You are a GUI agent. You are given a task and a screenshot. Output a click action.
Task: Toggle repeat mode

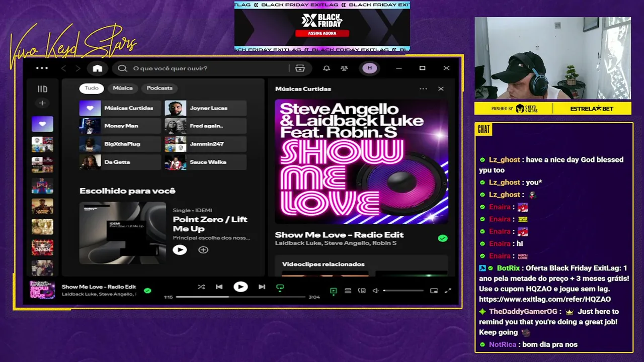point(280,288)
